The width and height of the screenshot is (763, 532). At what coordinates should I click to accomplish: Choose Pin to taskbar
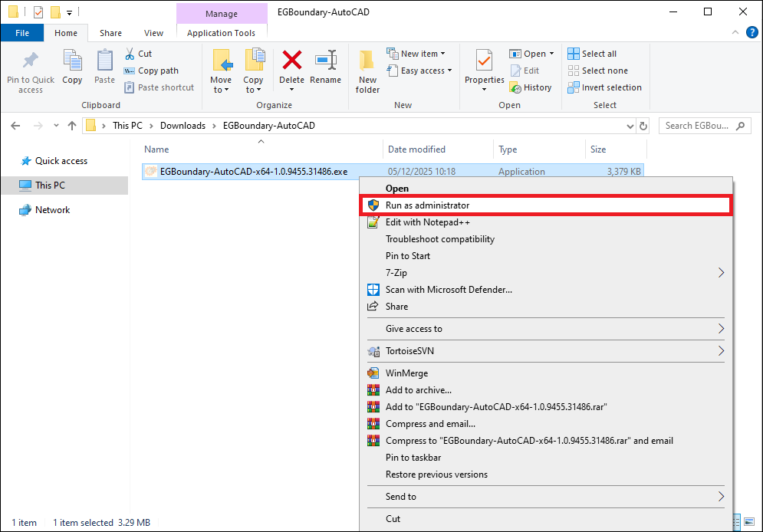point(545,458)
